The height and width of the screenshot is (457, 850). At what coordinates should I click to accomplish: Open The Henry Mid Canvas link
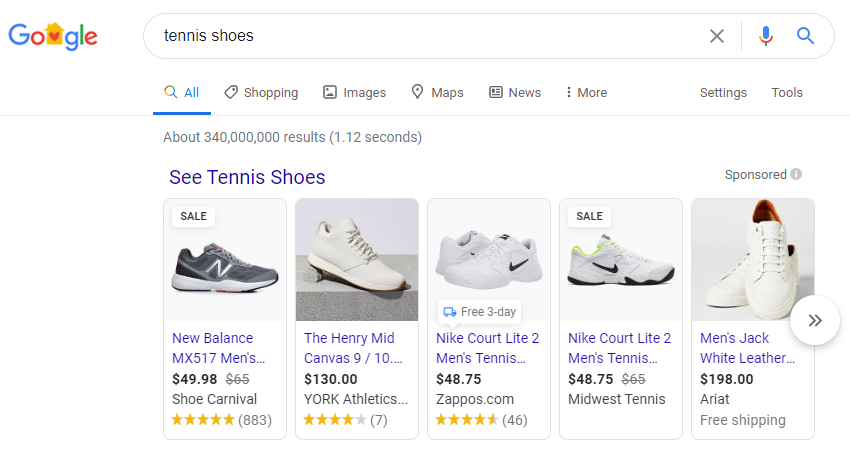[x=353, y=348]
